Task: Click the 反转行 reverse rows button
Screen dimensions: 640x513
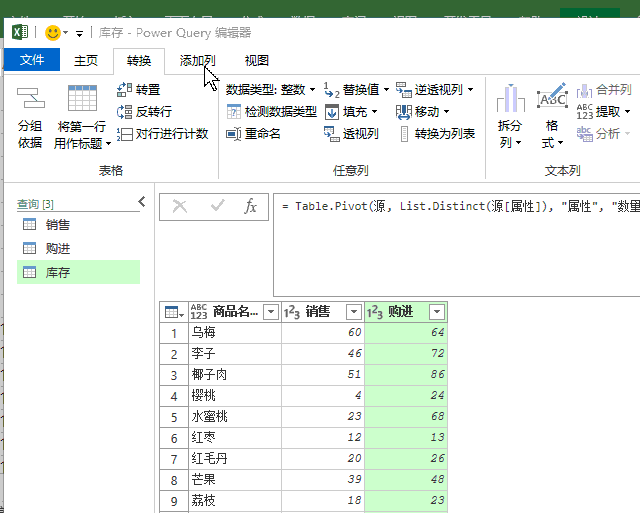Action: [x=144, y=111]
